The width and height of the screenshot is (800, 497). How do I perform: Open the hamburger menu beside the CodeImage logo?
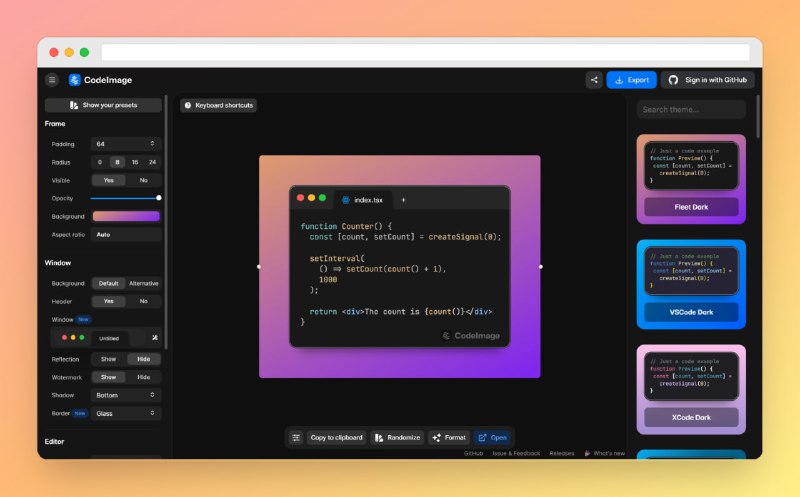click(x=52, y=80)
